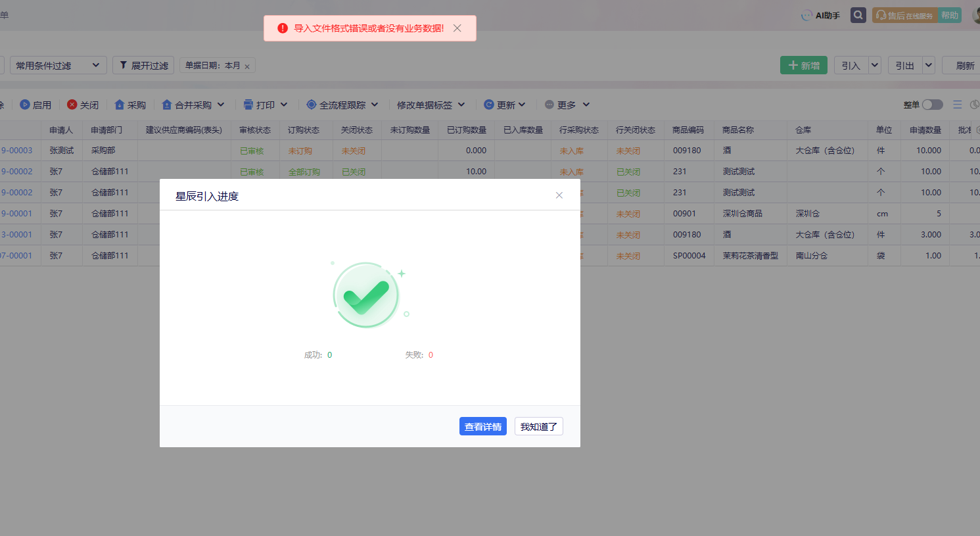Open 售后在线服务 support
980x536 pixels.
tap(905, 15)
